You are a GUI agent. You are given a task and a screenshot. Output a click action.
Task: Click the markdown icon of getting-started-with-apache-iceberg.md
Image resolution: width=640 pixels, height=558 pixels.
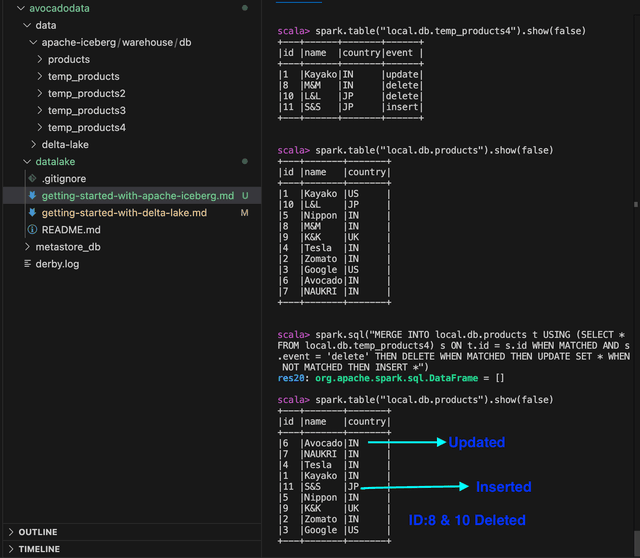point(32,196)
